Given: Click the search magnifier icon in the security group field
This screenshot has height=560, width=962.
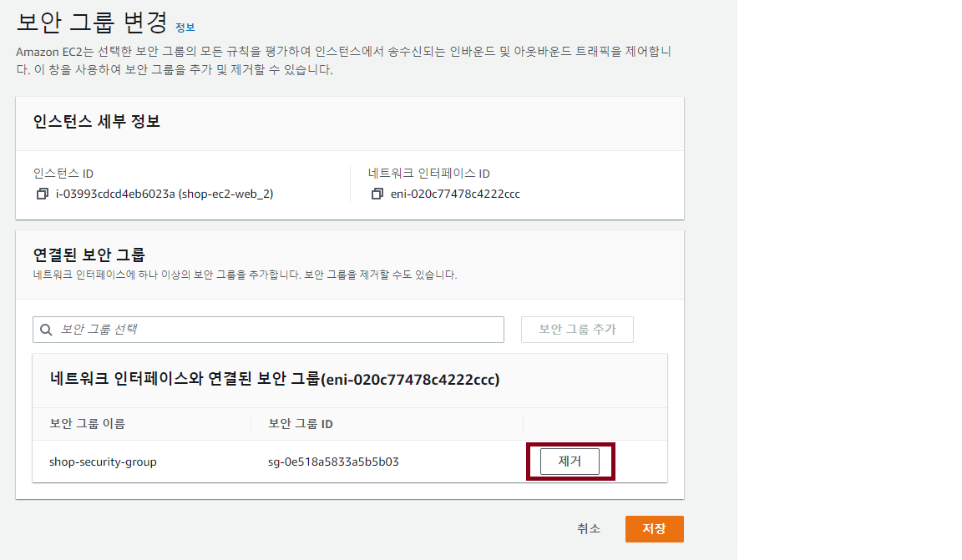Looking at the screenshot, I should point(46,330).
